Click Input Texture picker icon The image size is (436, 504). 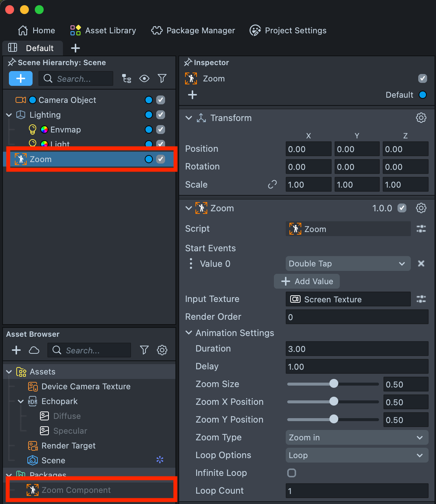coord(421,299)
